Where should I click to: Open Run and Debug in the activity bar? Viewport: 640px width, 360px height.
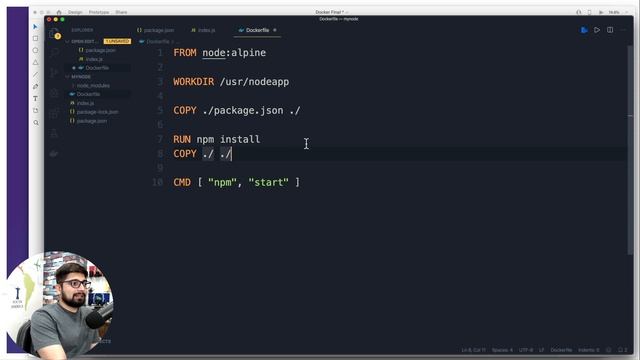54,93
